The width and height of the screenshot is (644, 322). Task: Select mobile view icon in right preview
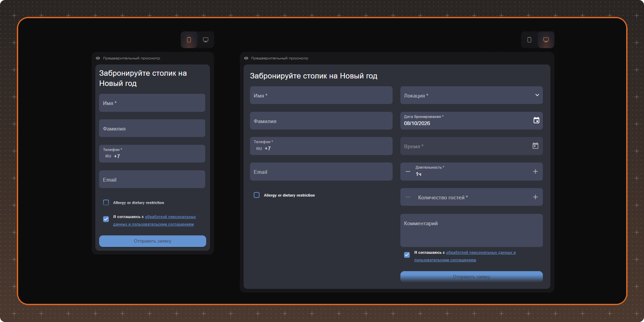[x=529, y=40]
